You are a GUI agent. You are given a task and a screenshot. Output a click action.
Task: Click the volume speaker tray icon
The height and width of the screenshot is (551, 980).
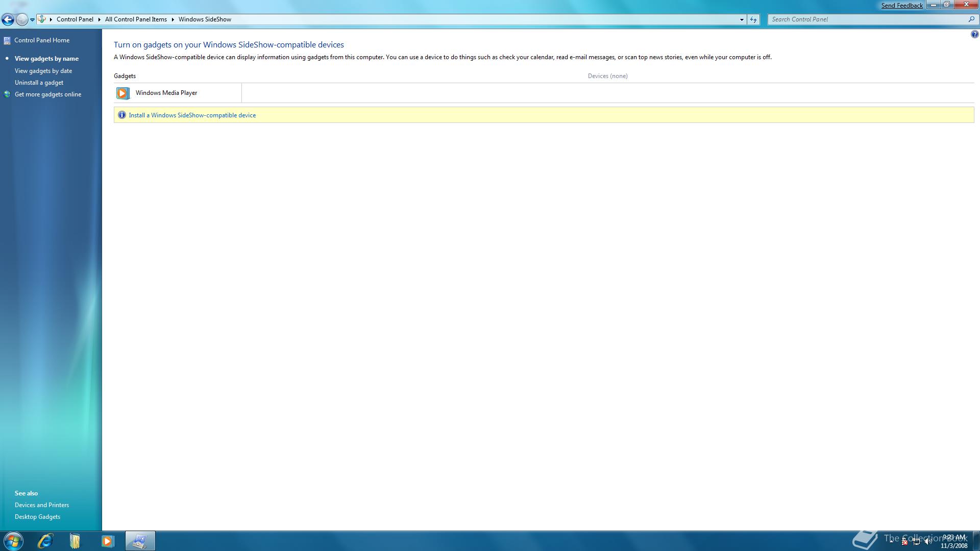click(x=928, y=542)
